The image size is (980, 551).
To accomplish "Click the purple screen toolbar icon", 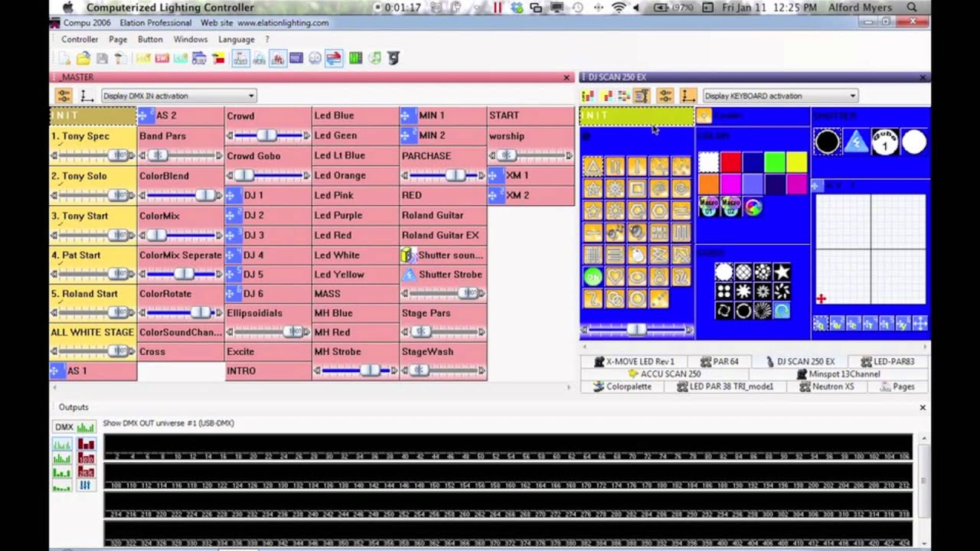I will click(x=296, y=58).
